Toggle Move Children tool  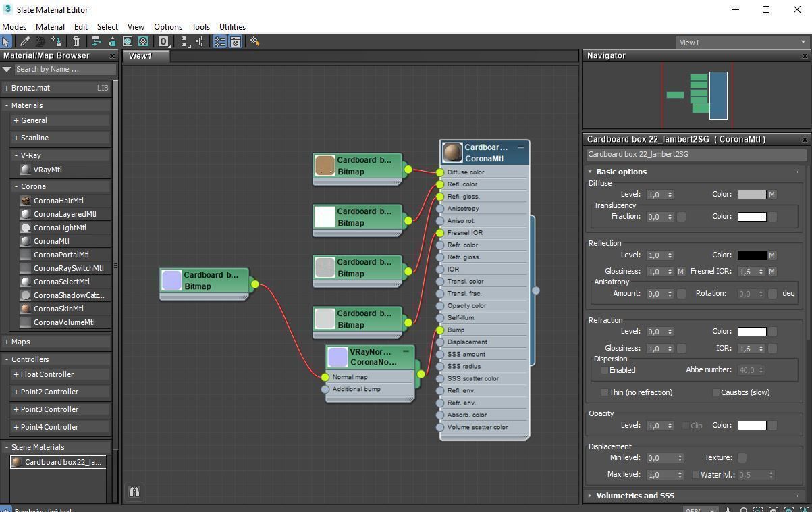click(96, 41)
